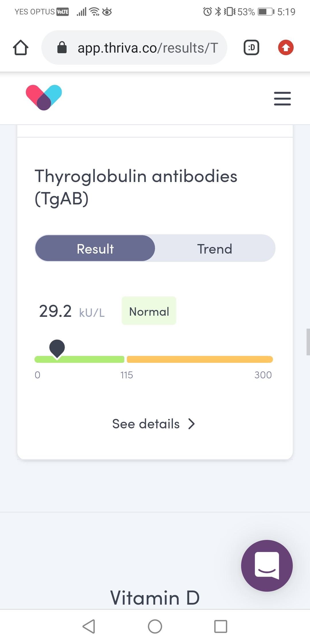Viewport: 310px width, 644px height.
Task: Open the browser tab switcher
Action: pos(251,47)
